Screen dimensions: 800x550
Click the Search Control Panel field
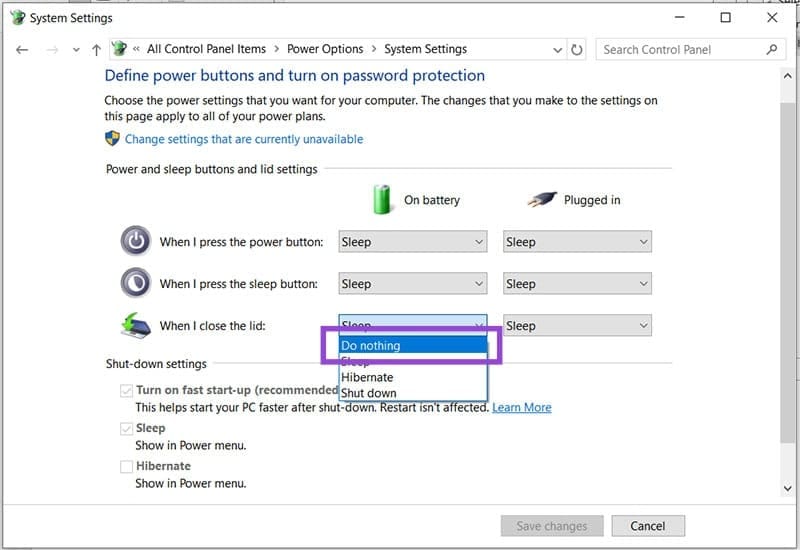click(x=690, y=49)
